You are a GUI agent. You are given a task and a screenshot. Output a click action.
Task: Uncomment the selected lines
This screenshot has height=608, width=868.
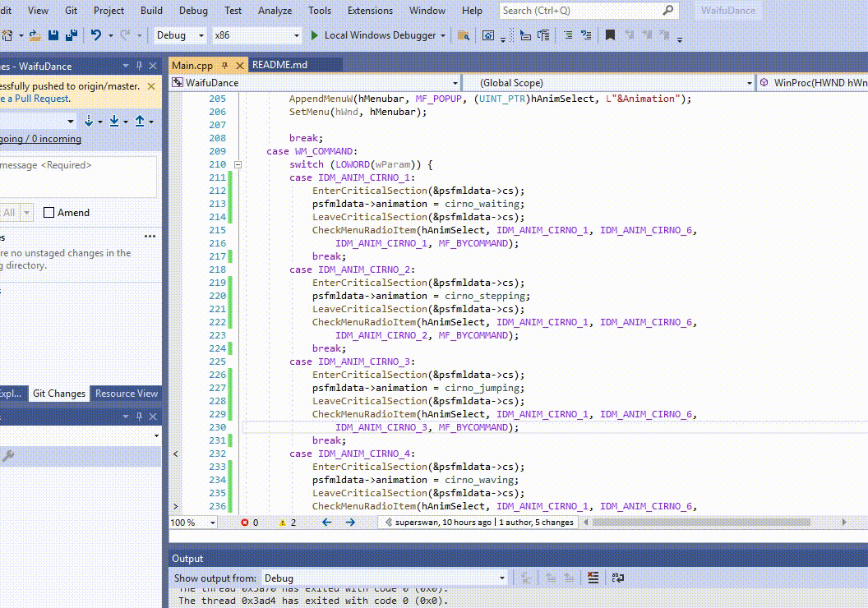586,35
